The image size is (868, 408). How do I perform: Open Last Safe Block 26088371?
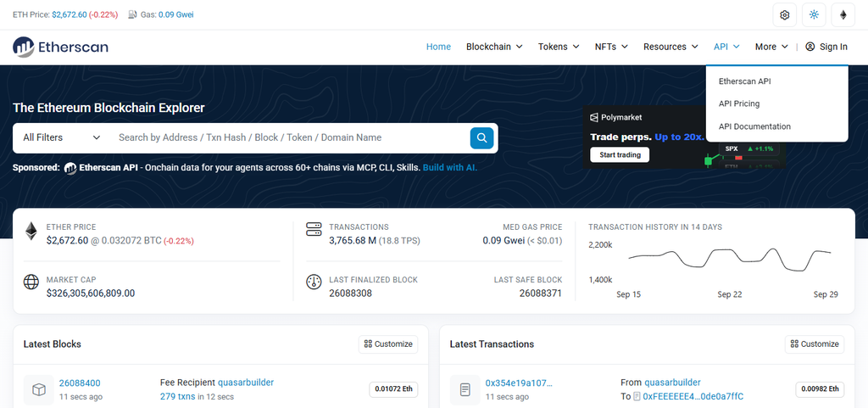point(540,293)
